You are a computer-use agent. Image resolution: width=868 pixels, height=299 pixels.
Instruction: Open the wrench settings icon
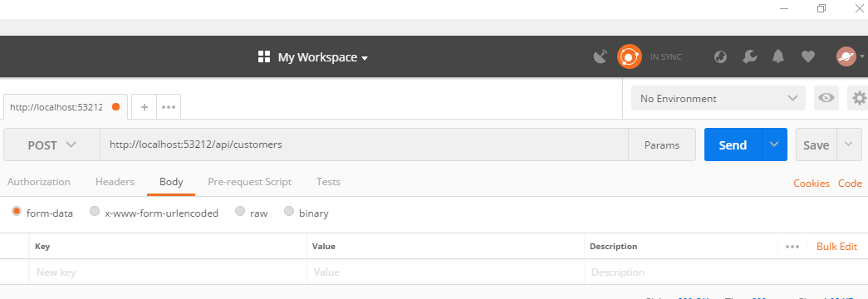coord(749,56)
